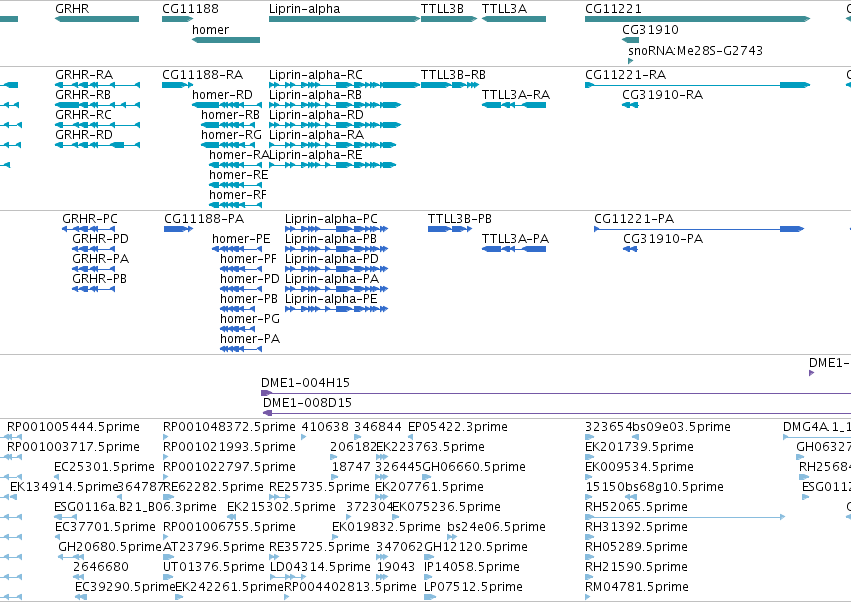Select the CG31910 gene label
Screen dimensions: 851x602
[x=650, y=29]
